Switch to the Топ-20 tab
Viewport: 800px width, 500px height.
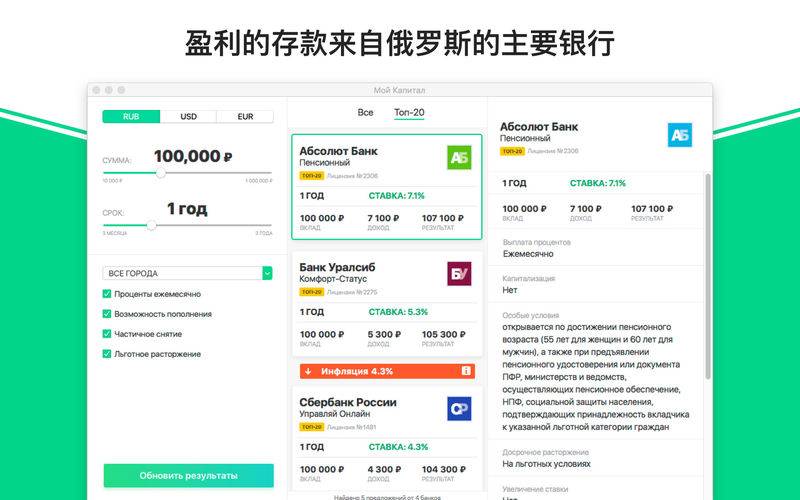coord(409,112)
